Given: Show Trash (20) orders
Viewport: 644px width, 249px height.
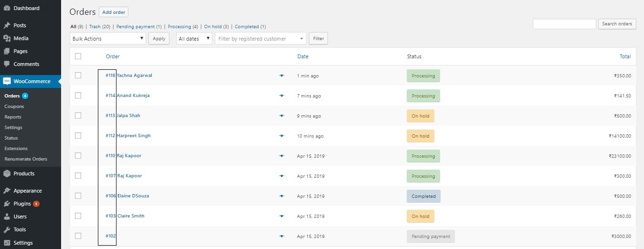Looking at the screenshot, I should click(99, 27).
